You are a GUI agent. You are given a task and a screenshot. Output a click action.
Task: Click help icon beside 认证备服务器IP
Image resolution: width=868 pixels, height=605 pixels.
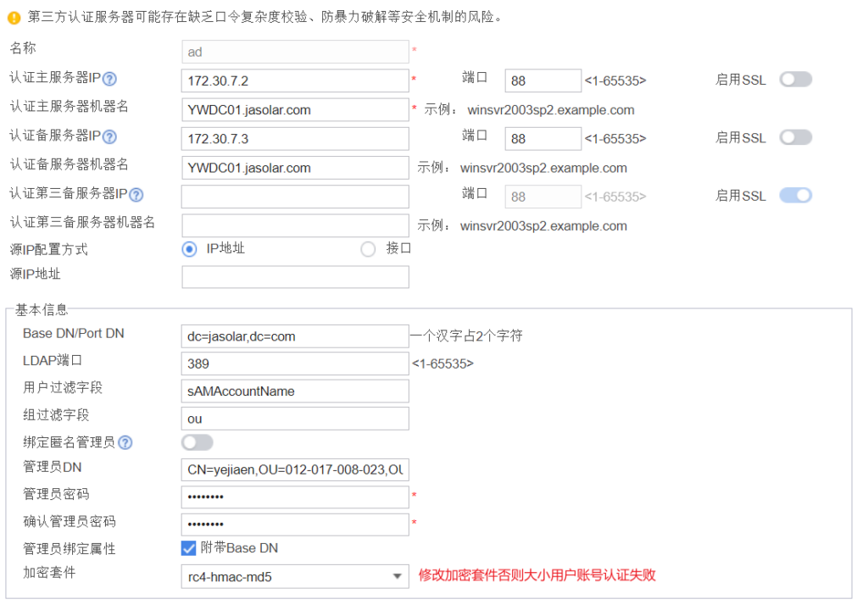(109, 137)
